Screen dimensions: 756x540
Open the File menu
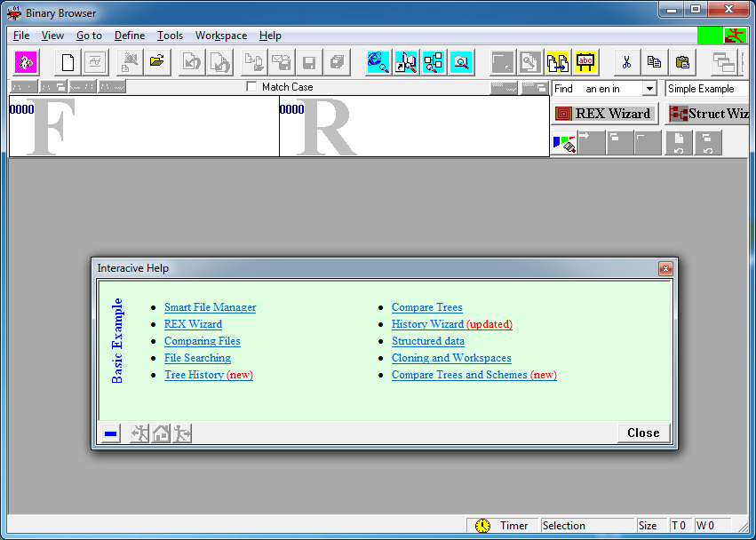(21, 36)
